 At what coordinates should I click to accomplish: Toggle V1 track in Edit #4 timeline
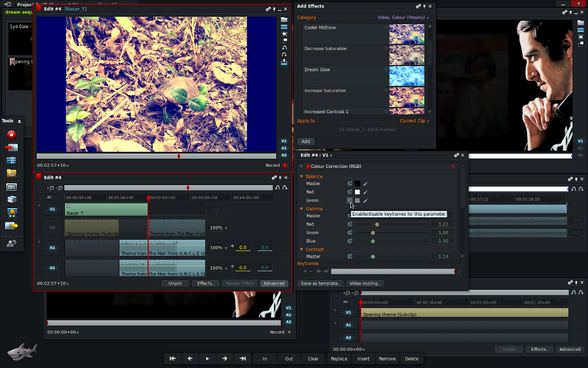tap(52, 209)
